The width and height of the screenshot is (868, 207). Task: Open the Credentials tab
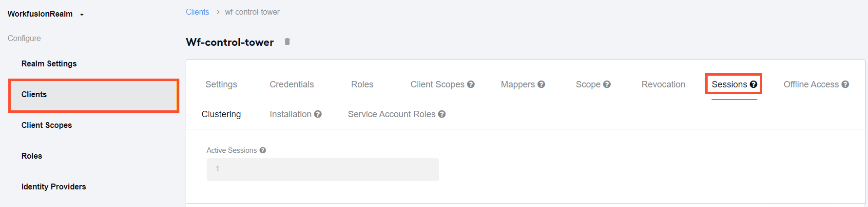[292, 84]
